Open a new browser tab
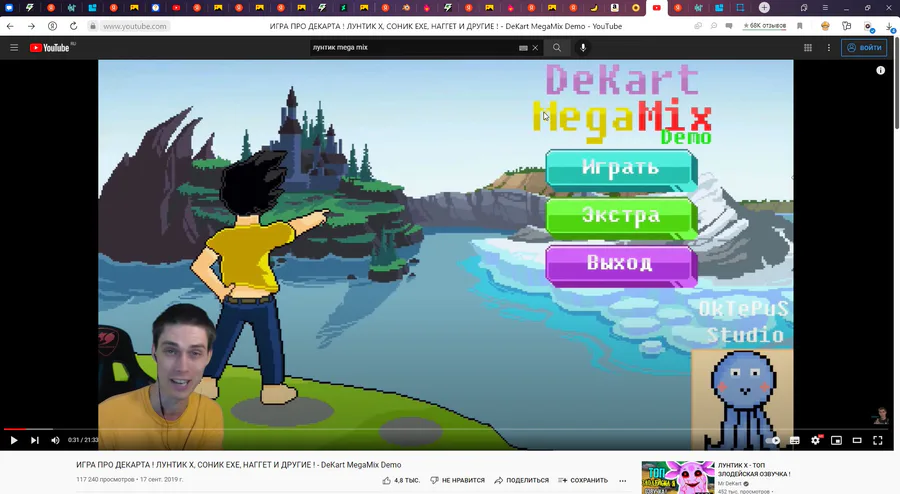Screen dimensions: 900x494 pyautogui.click(x=764, y=7)
